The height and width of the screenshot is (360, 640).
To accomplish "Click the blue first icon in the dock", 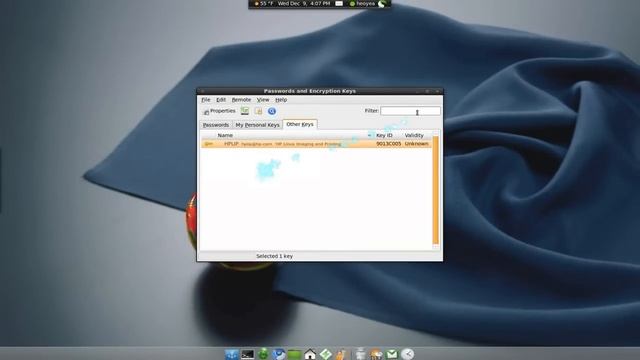I will pyautogui.click(x=231, y=354).
